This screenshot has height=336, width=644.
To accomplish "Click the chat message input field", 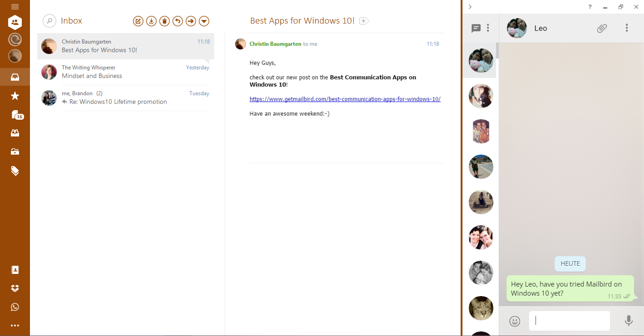I will coord(569,321).
